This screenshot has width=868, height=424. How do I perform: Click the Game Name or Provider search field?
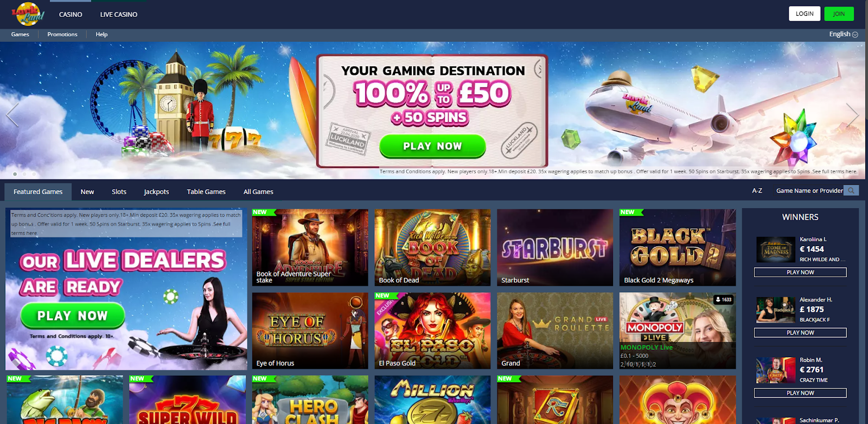tap(809, 191)
